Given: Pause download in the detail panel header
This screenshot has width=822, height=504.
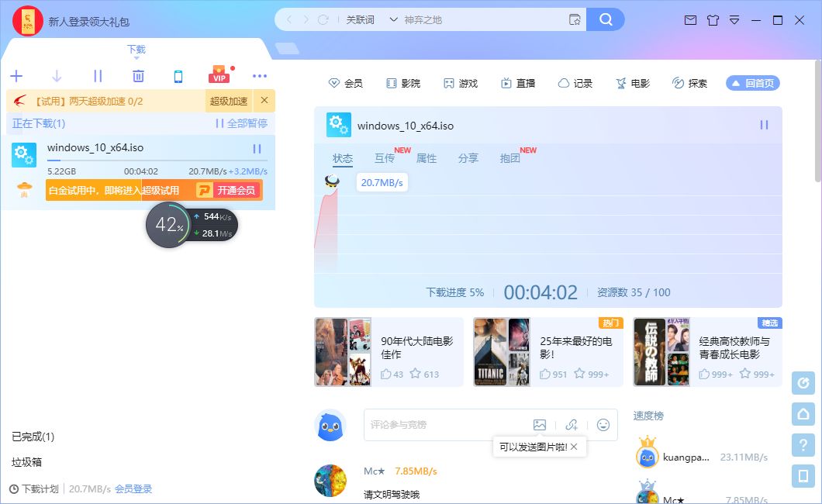Looking at the screenshot, I should click(764, 125).
